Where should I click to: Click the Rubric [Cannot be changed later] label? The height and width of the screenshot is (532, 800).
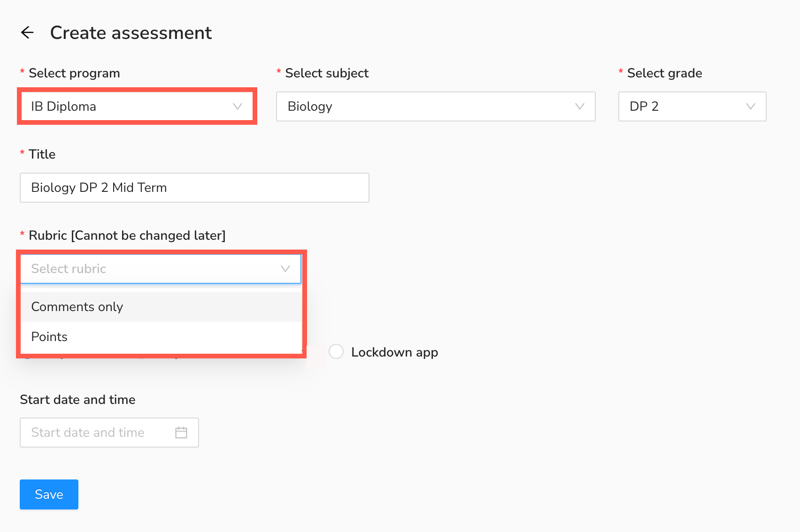tap(127, 236)
